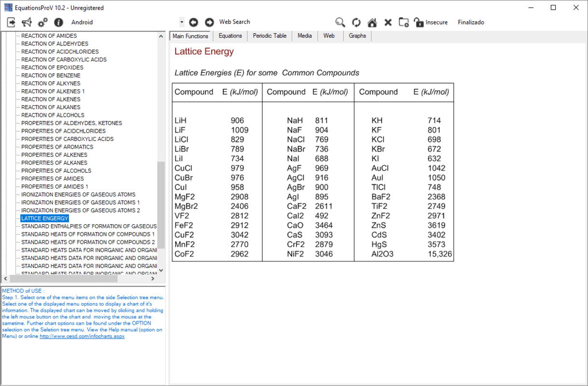Click the tree's vertical scrollbar down arrow
Viewport: 588px width, 386px height.
[161, 270]
